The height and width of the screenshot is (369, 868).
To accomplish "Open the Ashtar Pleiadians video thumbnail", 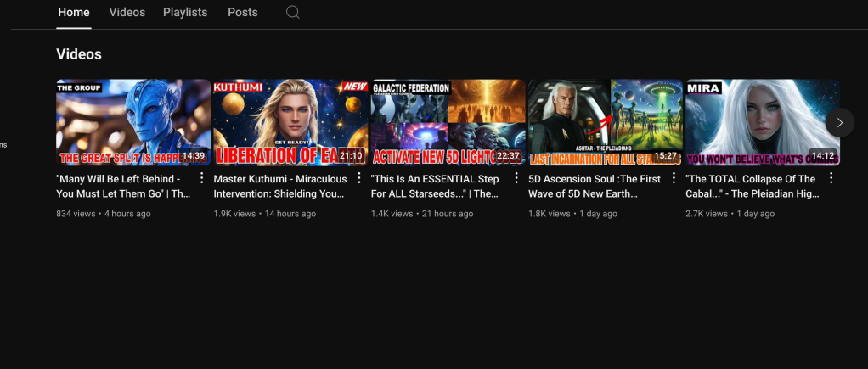I will coord(605,122).
